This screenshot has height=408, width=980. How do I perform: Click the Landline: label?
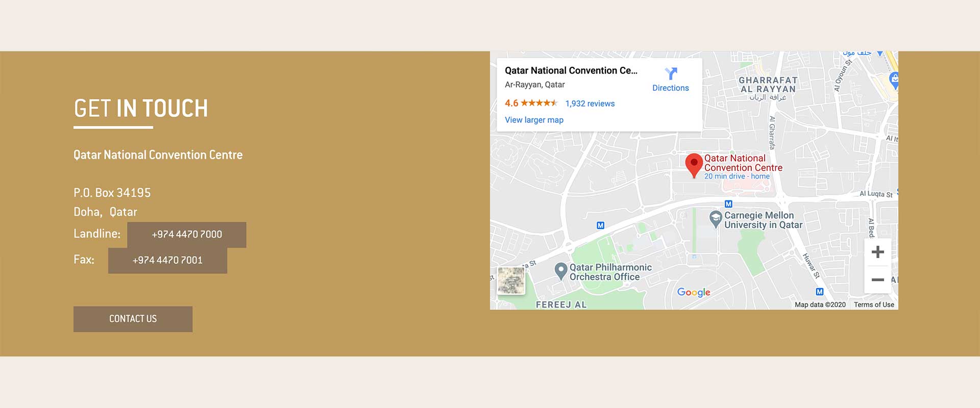97,234
